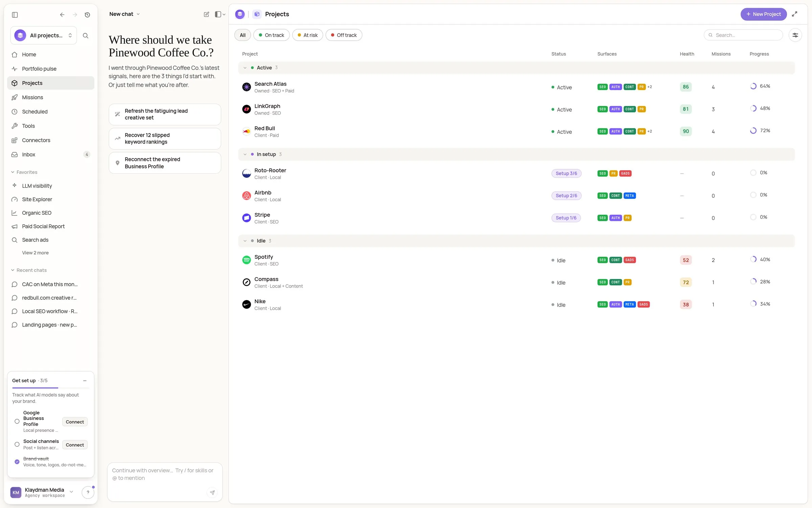Screen dimensions: 812x508
Task: Minimize the Get set up card
Action: 85,381
